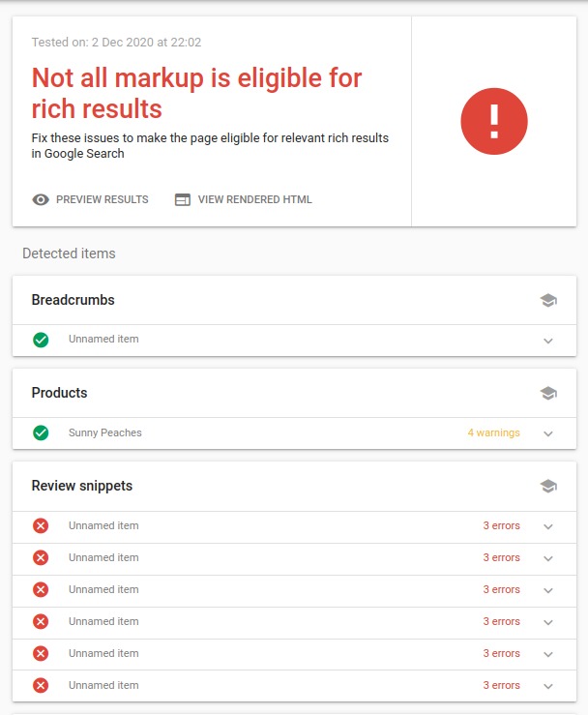Viewport: 588px width, 715px height.
Task: Open the Review snippets graduation cap icon
Action: tap(548, 486)
